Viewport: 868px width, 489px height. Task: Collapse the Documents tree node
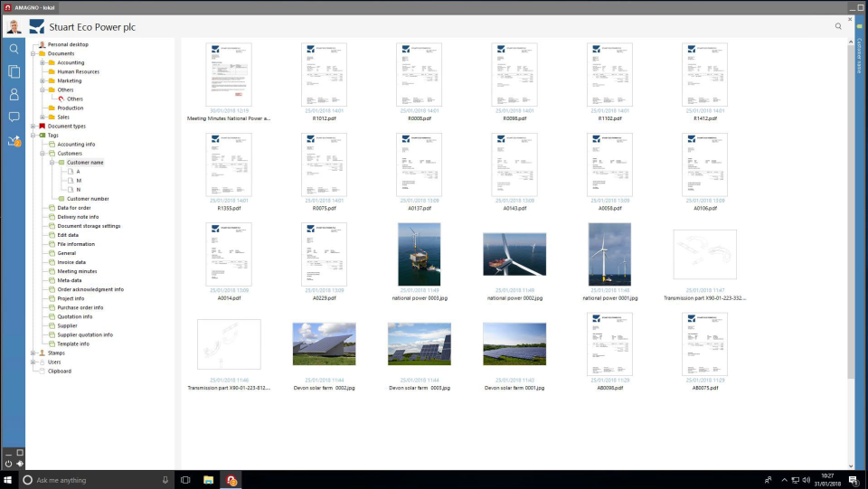pyautogui.click(x=33, y=53)
